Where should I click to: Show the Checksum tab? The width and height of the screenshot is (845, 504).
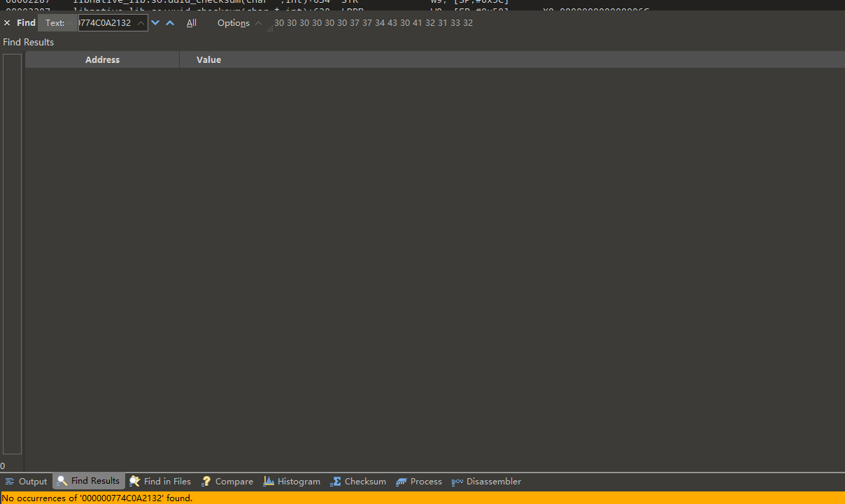click(358, 482)
